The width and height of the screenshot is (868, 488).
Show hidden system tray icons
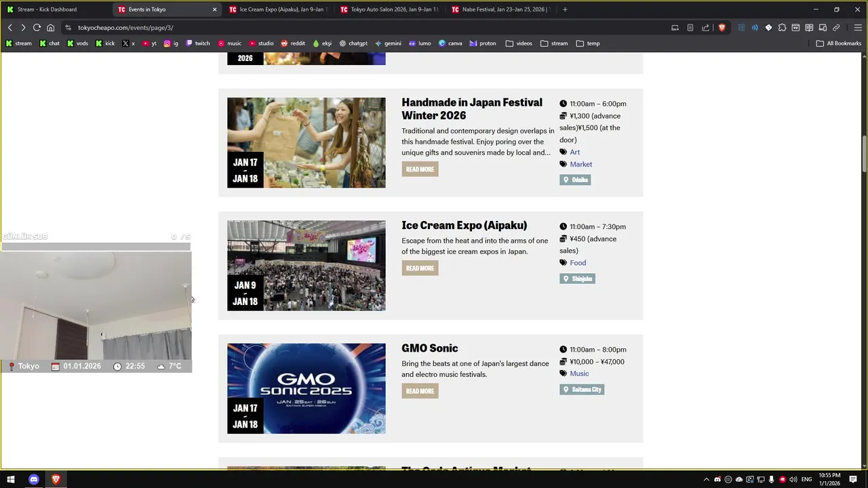(x=707, y=480)
